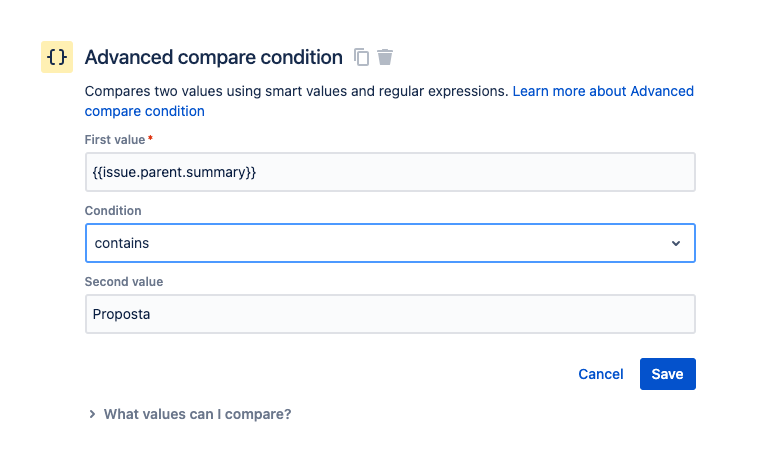Click the First value field label

point(115,140)
